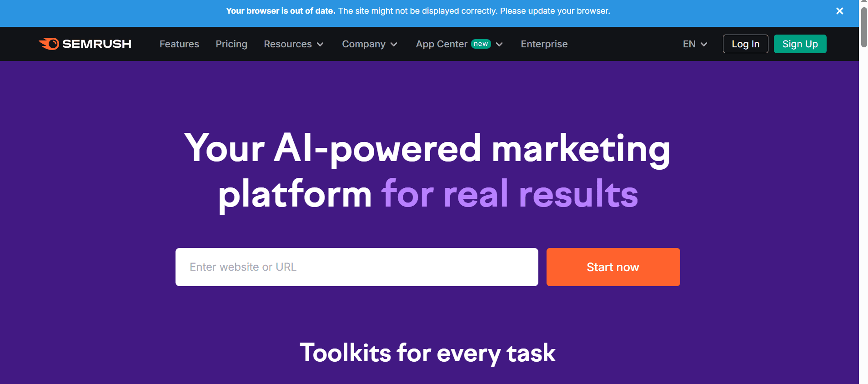Click the Resources menu label
This screenshot has height=384, width=868.
(288, 44)
